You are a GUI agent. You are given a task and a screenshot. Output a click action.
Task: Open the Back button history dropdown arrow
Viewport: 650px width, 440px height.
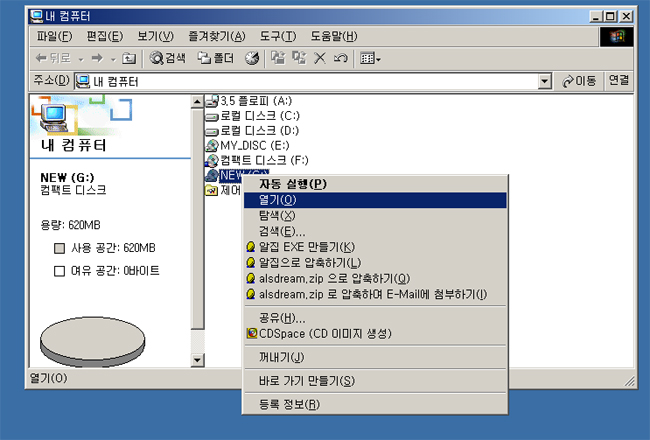pyautogui.click(x=79, y=58)
